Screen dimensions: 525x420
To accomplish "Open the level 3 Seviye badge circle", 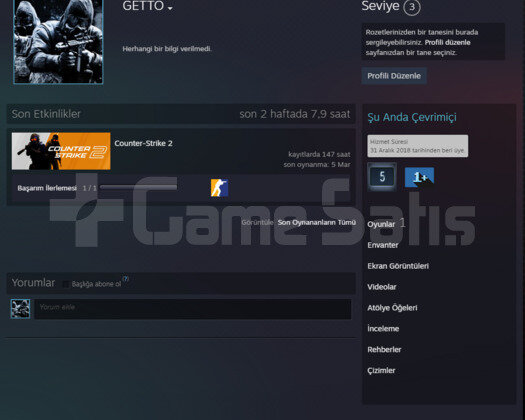I will pyautogui.click(x=412, y=7).
